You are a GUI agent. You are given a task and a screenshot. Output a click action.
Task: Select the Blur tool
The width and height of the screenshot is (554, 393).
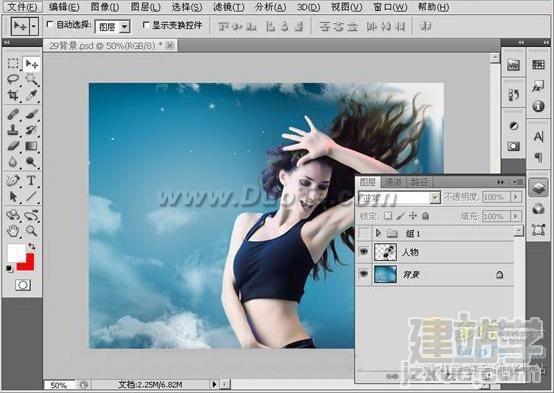(x=13, y=162)
